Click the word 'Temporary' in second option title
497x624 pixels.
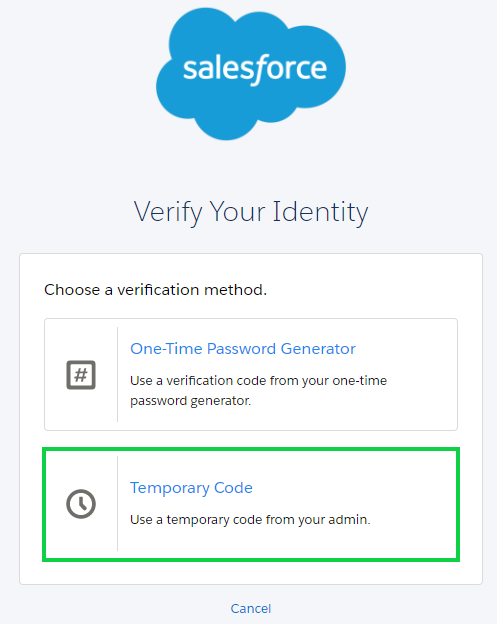pyautogui.click(x=170, y=488)
